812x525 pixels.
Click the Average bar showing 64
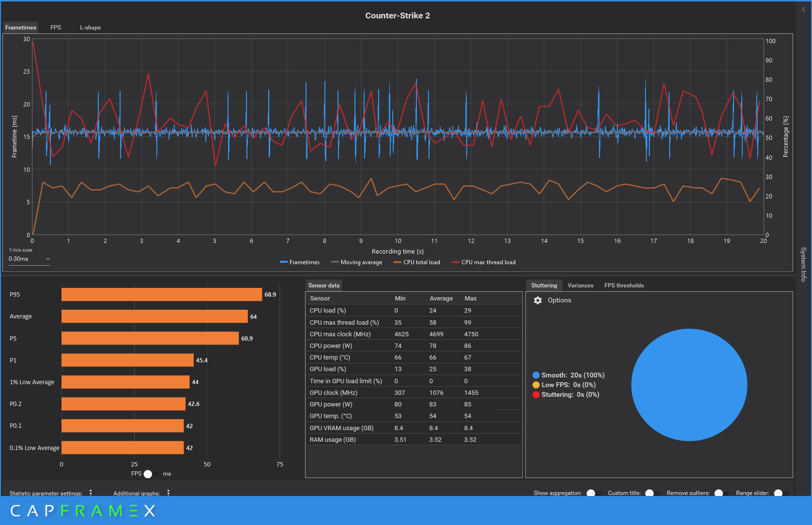(154, 316)
